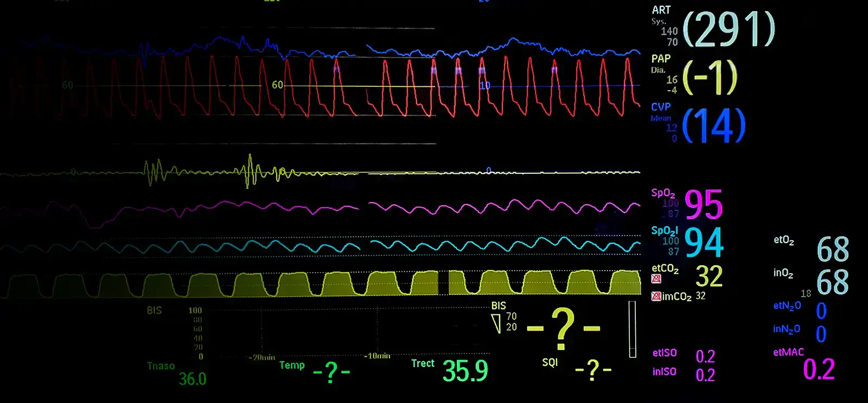Image resolution: width=868 pixels, height=403 pixels.
Task: Select the inN2O label
Action: pyautogui.click(x=787, y=329)
